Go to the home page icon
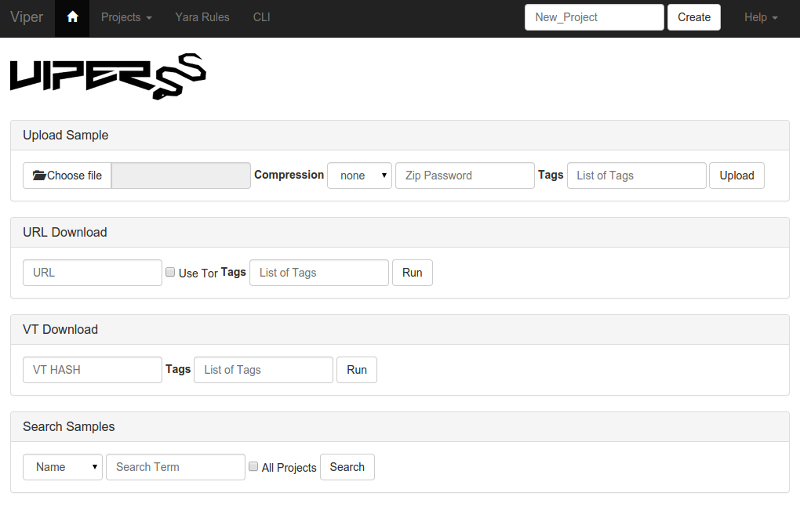This screenshot has height=507, width=800. click(x=72, y=17)
